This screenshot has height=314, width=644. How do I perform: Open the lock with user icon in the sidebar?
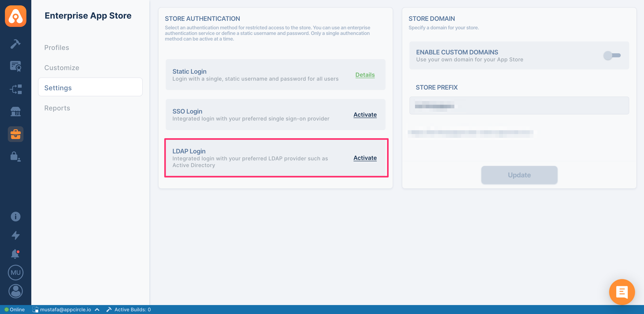pyautogui.click(x=15, y=157)
